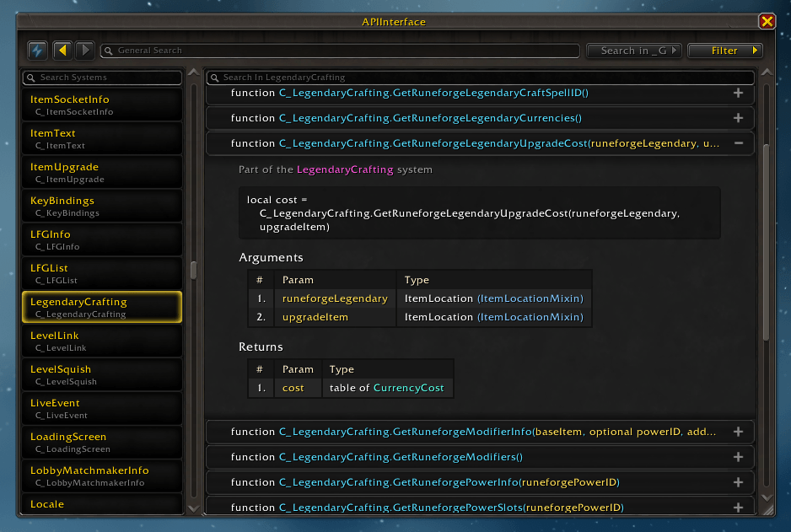Click magnifier icon in LegendaryCrafting search

point(214,78)
